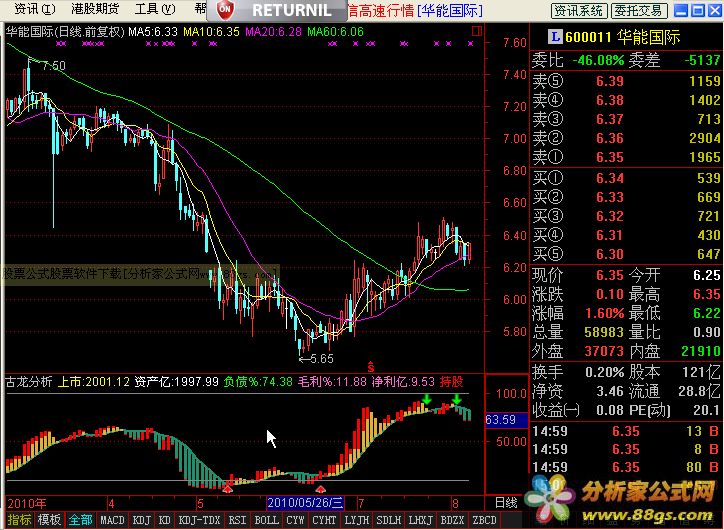Switch to the SDLH indicator
The width and height of the screenshot is (724, 530).
point(389,520)
